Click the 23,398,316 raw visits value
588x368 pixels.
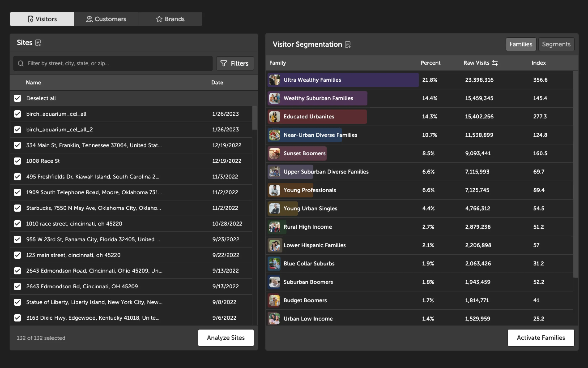point(479,80)
